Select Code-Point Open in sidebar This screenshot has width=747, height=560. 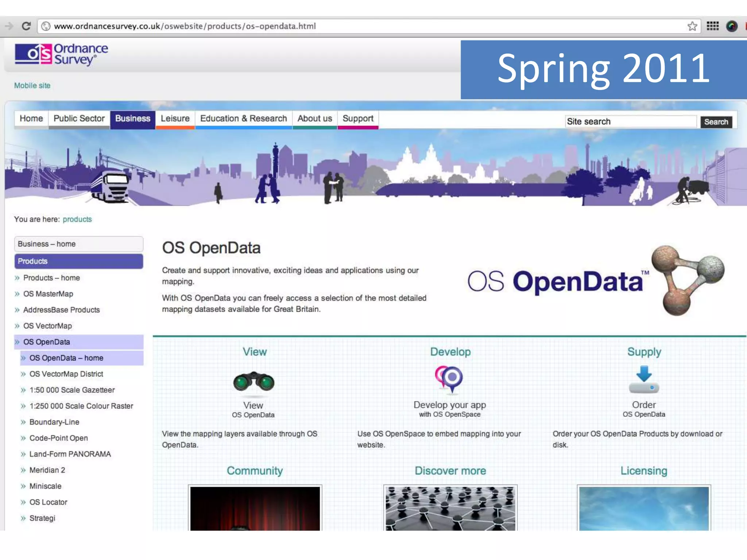58,438
